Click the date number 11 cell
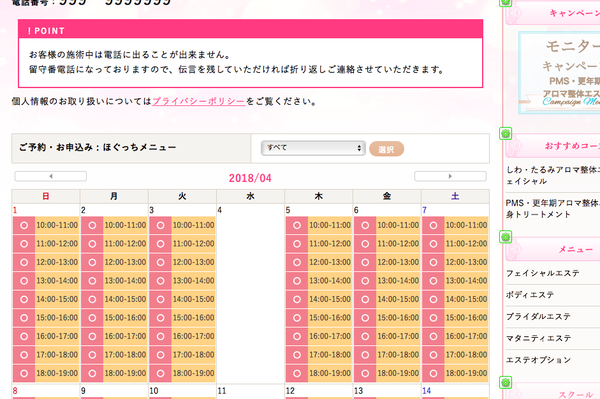Screen dimensions: 600x399 pyautogui.click(x=250, y=392)
